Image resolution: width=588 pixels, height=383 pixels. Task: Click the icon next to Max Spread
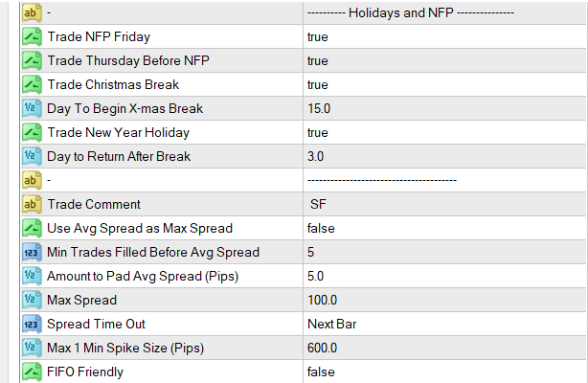tap(30, 300)
